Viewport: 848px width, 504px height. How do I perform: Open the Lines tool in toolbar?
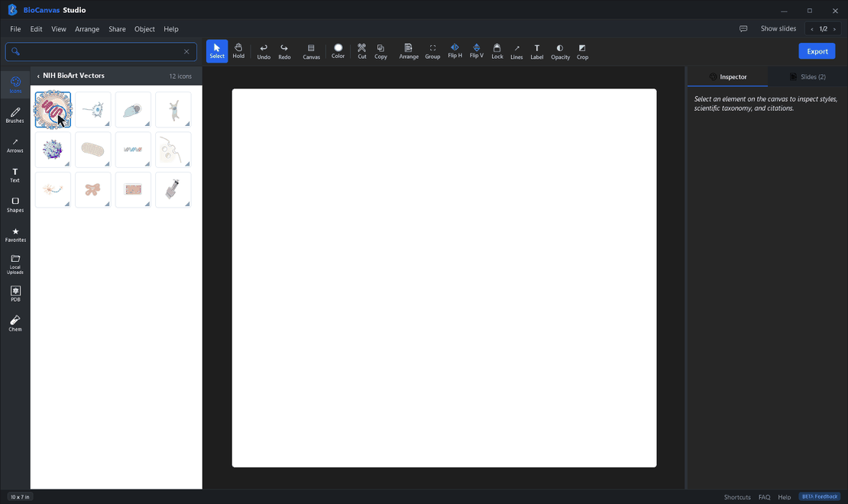516,51
